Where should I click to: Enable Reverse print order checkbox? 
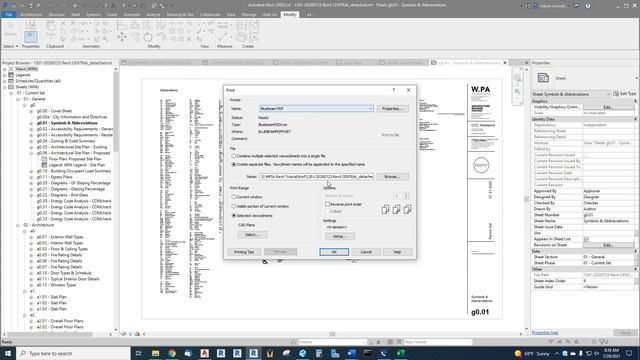(327, 204)
